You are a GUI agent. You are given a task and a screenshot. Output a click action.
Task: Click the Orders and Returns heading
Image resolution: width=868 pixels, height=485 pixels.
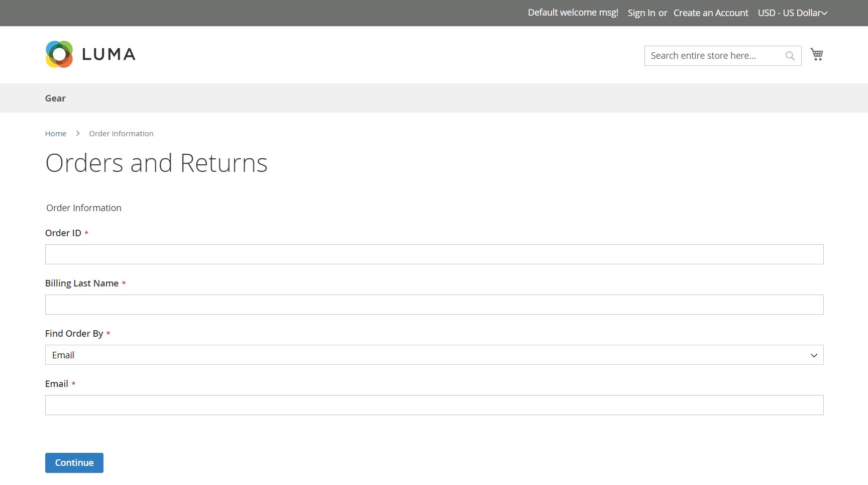(157, 163)
